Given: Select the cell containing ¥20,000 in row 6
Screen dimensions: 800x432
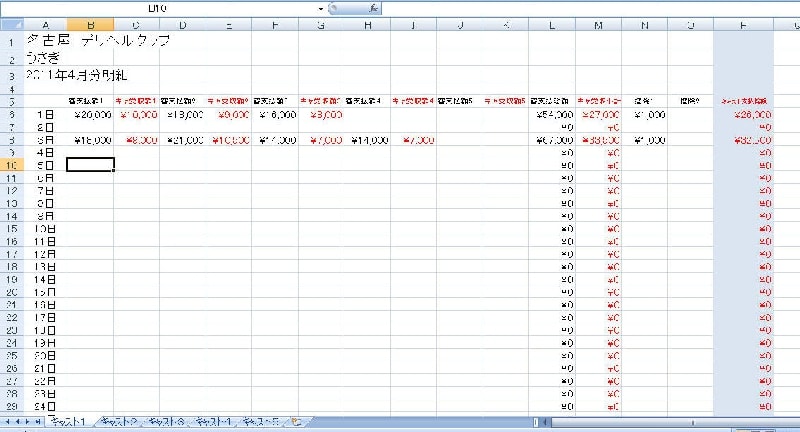Looking at the screenshot, I should [90, 114].
